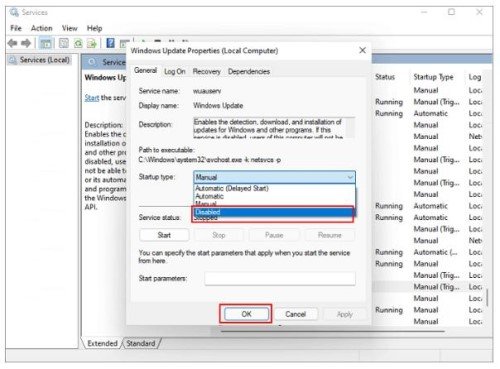Image resolution: width=500 pixels, height=369 pixels.
Task: Switch to the Log On tab
Action: click(x=175, y=71)
